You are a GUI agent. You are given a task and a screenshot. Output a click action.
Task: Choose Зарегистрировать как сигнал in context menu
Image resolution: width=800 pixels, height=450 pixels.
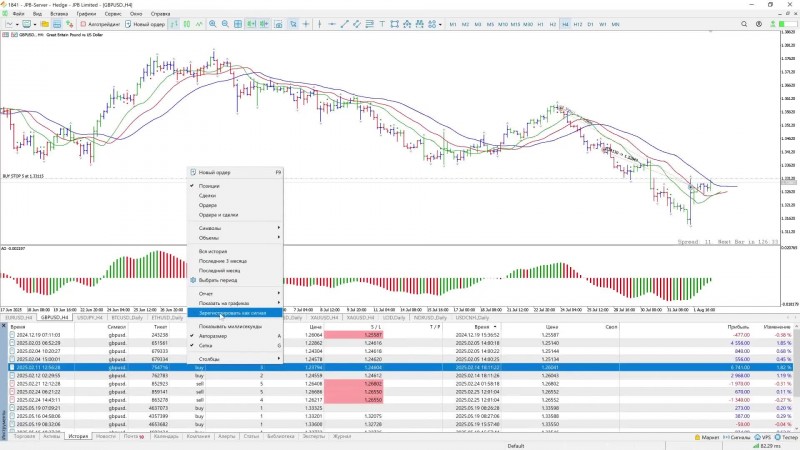click(x=231, y=313)
